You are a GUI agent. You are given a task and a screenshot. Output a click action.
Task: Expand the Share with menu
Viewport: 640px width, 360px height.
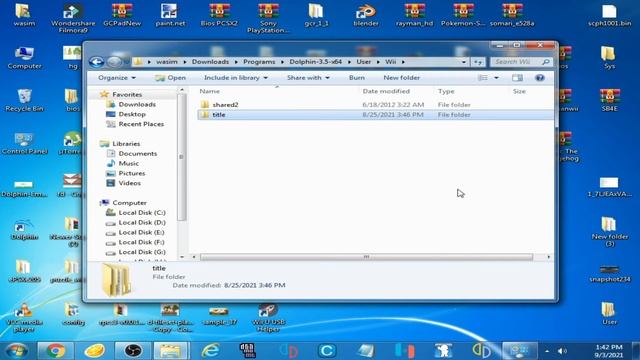308,78
